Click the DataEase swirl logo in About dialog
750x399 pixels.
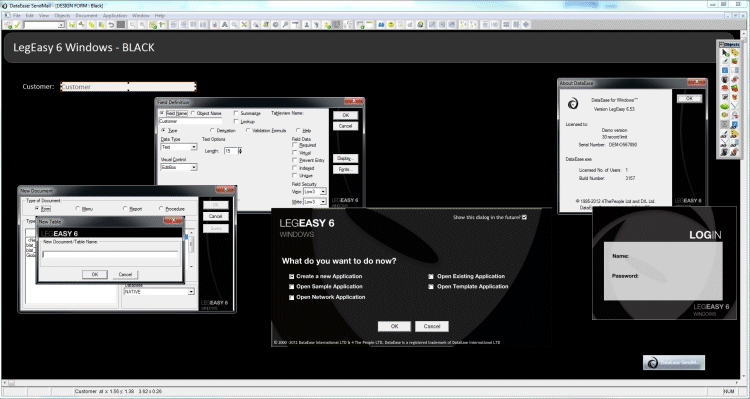(573, 103)
